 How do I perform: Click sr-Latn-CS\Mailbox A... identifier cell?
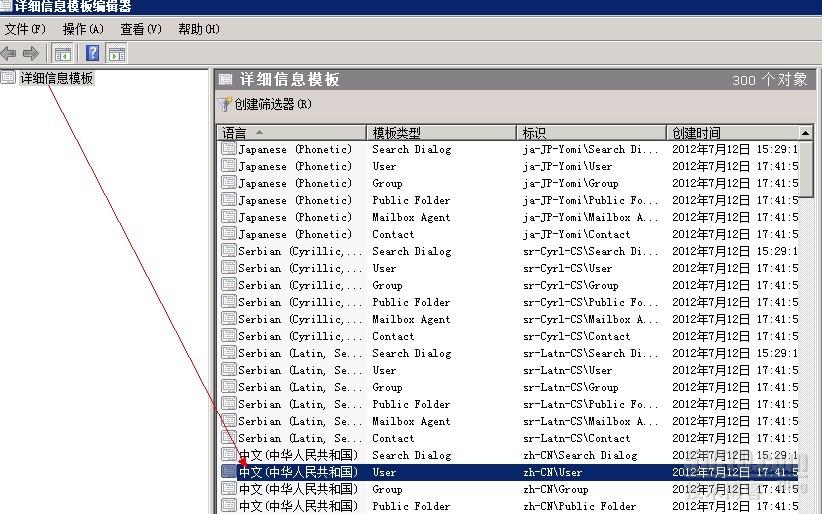coord(590,421)
